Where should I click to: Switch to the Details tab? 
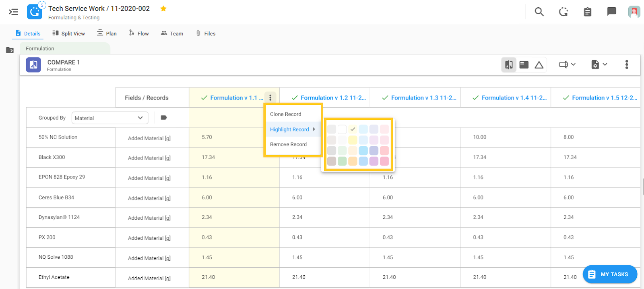28,33
